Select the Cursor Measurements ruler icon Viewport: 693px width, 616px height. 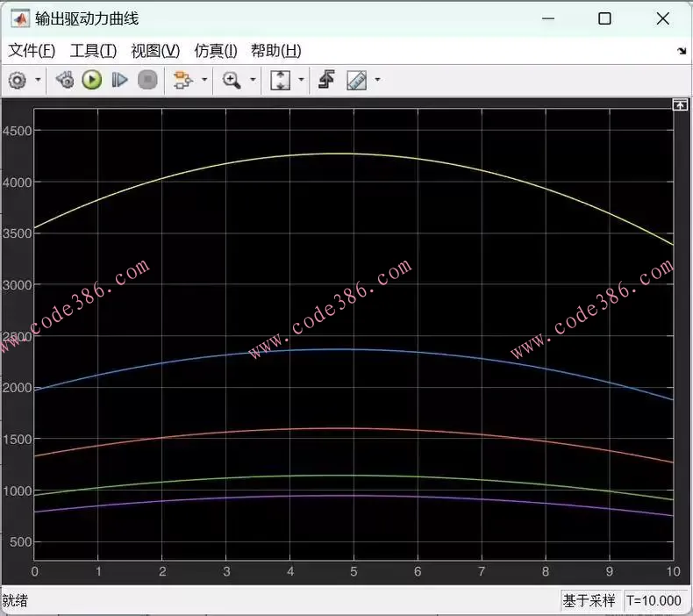click(x=356, y=80)
